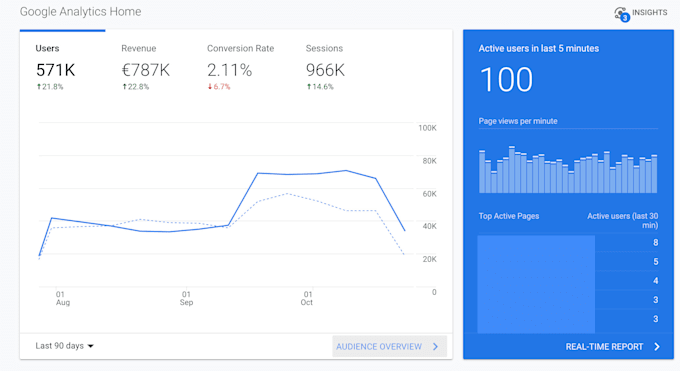Click the dotted comparison line peak near late September

pos(286,194)
